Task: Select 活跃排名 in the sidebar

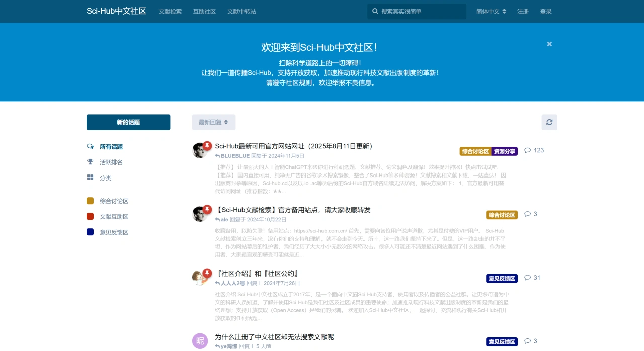Action: coord(111,162)
